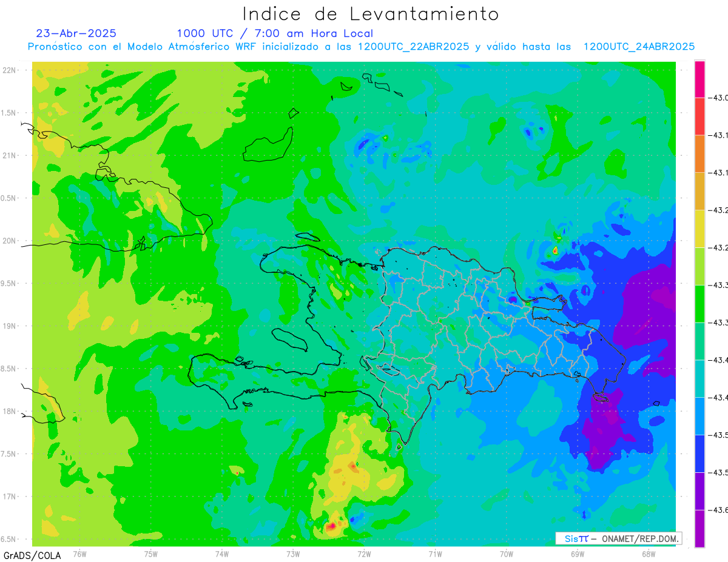Image resolution: width=728 pixels, height=562 pixels.
Task: Click the "Pronóstico con el Modelo Atmósferico WRF" line
Action: point(361,47)
